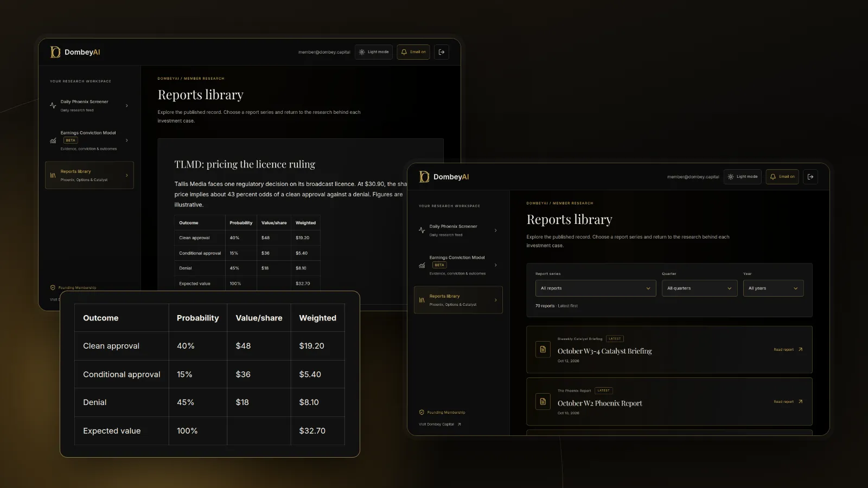Open Year dropdown showing All years

(774, 288)
